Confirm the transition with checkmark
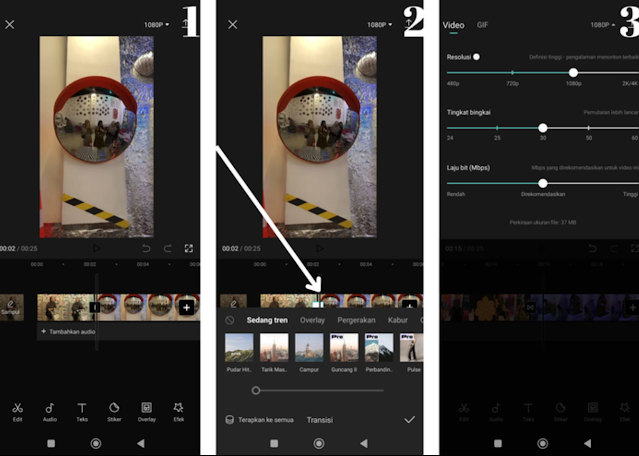Image resolution: width=639 pixels, height=456 pixels. click(x=410, y=420)
